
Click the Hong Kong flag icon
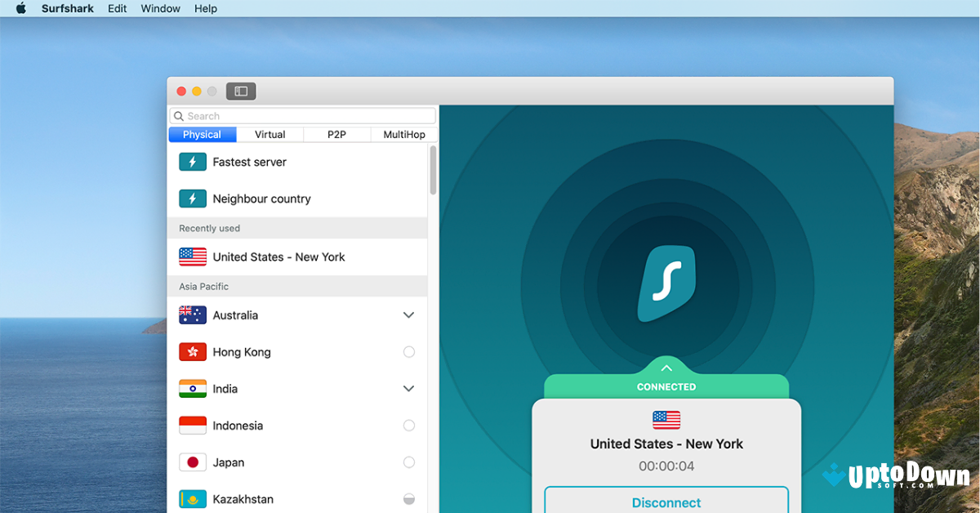coord(193,351)
